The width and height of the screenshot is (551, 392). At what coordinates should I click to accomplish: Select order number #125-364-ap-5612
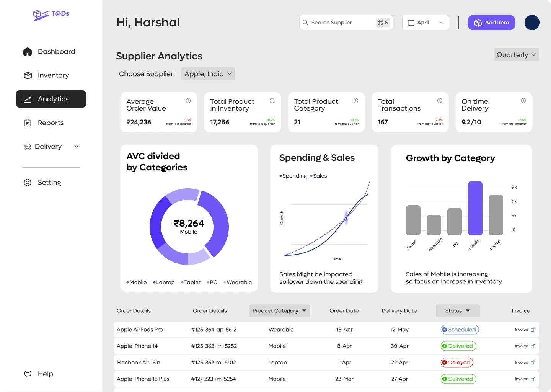click(214, 330)
